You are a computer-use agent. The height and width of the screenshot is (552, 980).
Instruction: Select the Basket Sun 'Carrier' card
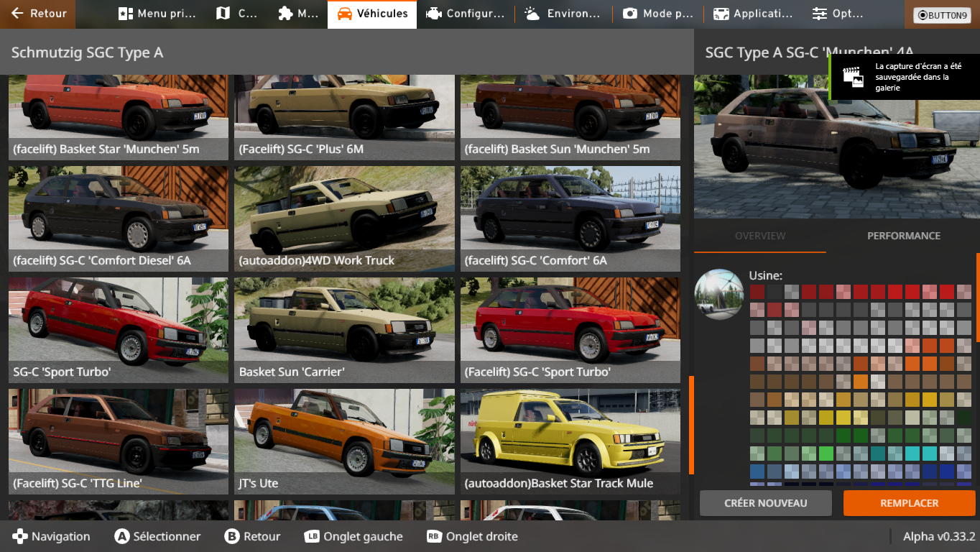pyautogui.click(x=344, y=330)
